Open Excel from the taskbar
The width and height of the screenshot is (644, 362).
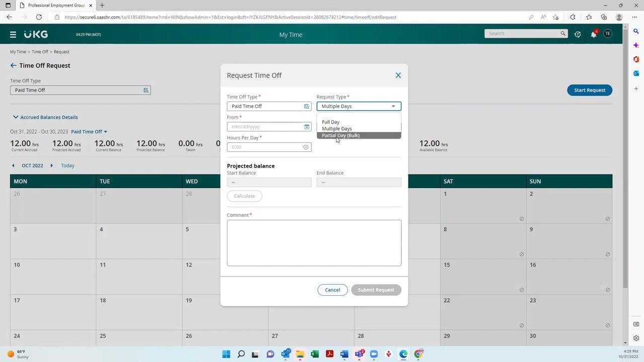point(314,354)
